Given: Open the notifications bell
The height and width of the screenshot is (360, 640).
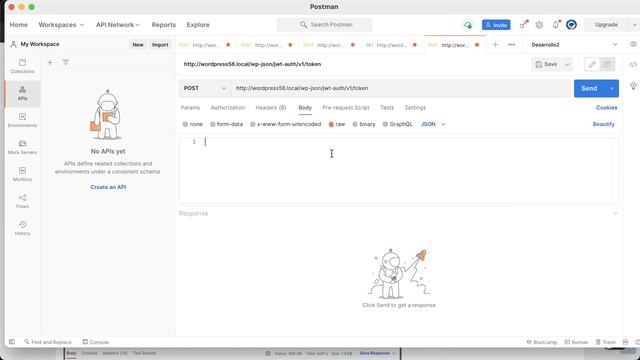Looking at the screenshot, I should coord(556,25).
